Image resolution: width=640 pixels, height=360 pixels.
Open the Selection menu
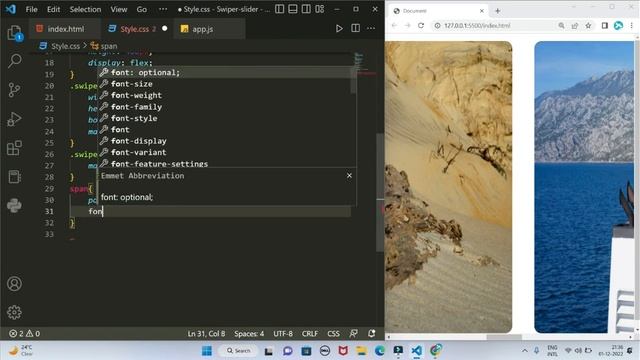point(85,9)
